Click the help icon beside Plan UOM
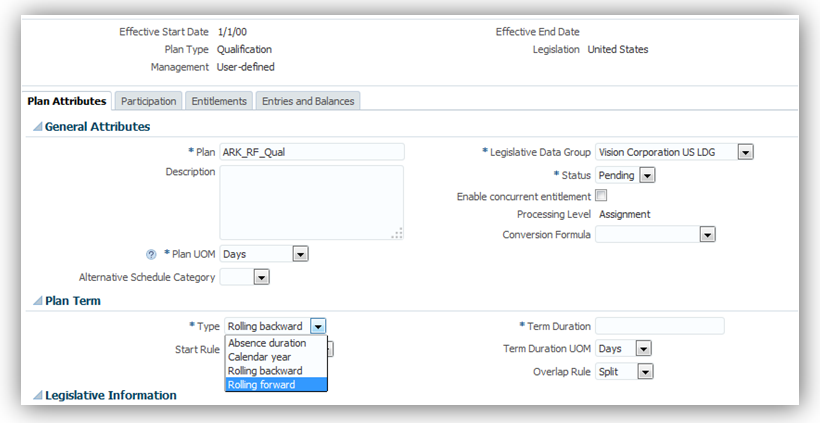This screenshot has width=820, height=423. point(152,254)
